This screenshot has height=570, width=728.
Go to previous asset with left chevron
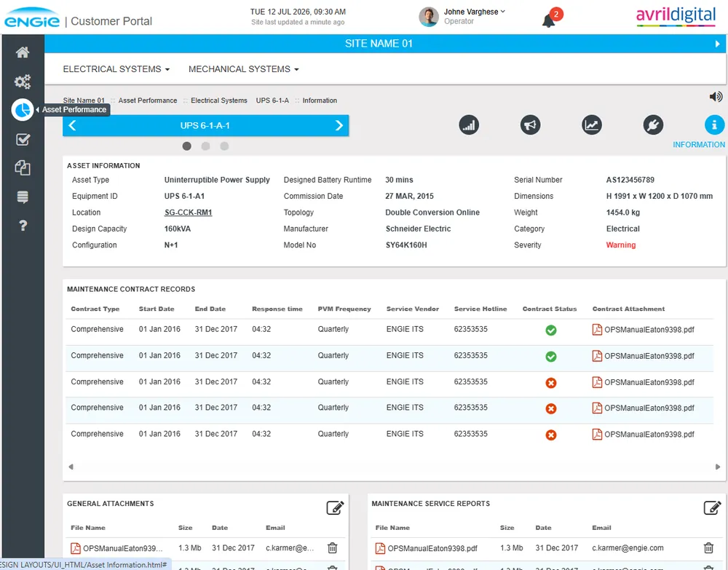pyautogui.click(x=72, y=125)
